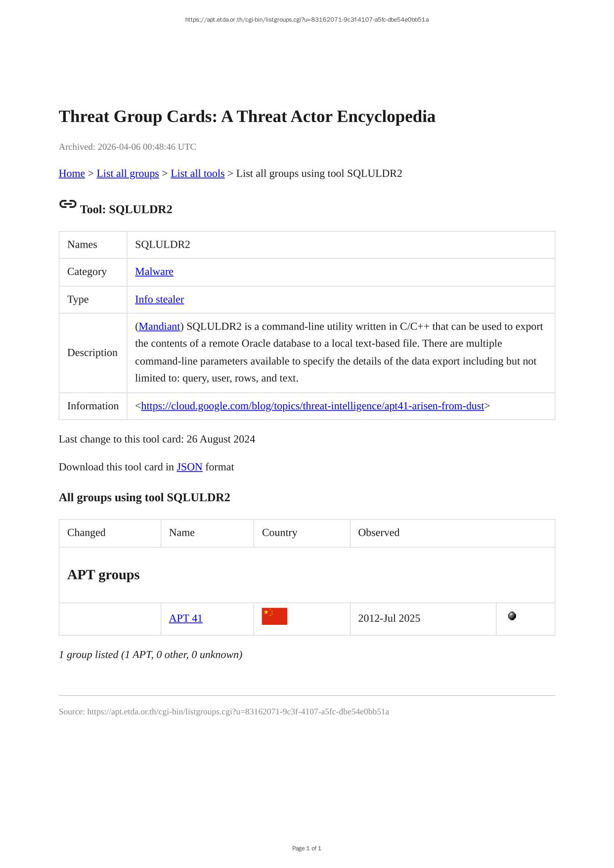Go to the Home breadcrumb link
Screen dimensions: 614x868
coord(72,174)
